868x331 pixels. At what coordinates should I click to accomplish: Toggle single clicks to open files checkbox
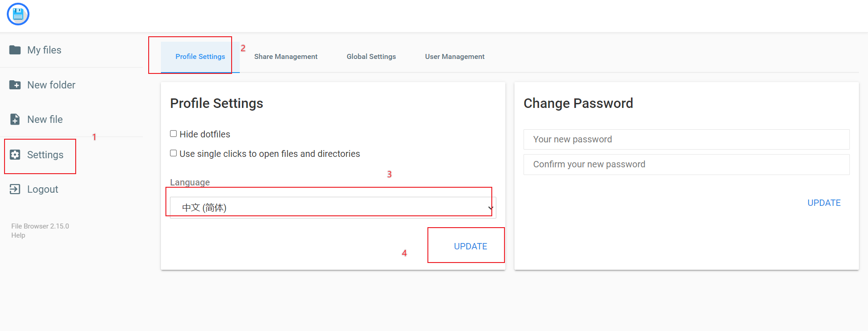173,153
